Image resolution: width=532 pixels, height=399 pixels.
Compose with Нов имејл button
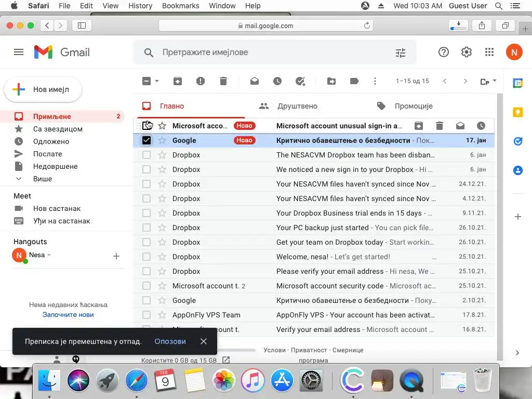tap(43, 89)
